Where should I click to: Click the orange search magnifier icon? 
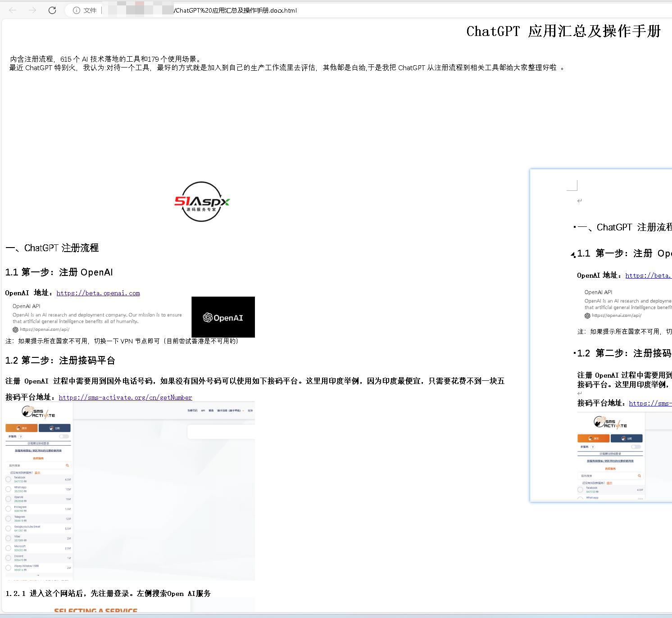pyautogui.click(x=68, y=465)
